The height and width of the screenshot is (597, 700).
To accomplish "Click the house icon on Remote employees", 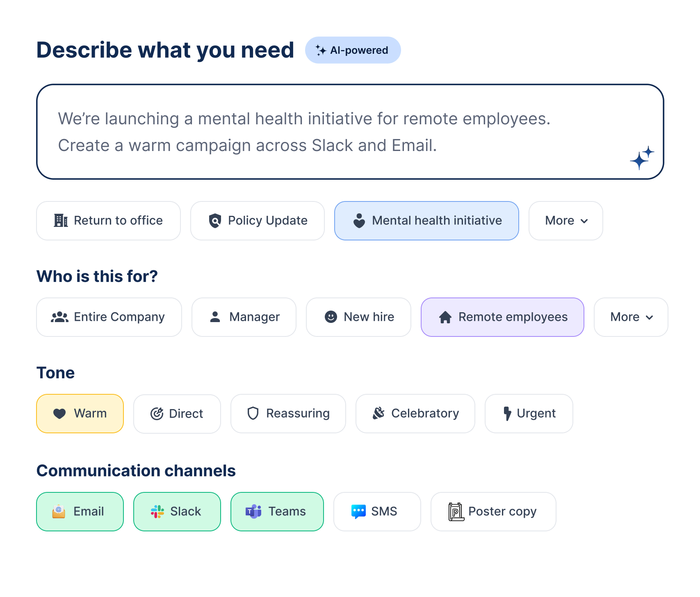I will click(x=445, y=317).
